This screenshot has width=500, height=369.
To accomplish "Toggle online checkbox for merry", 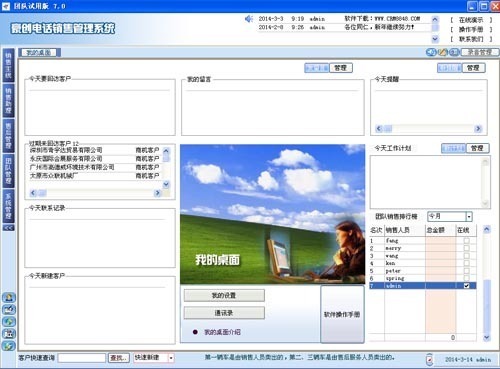I will pos(466,248).
